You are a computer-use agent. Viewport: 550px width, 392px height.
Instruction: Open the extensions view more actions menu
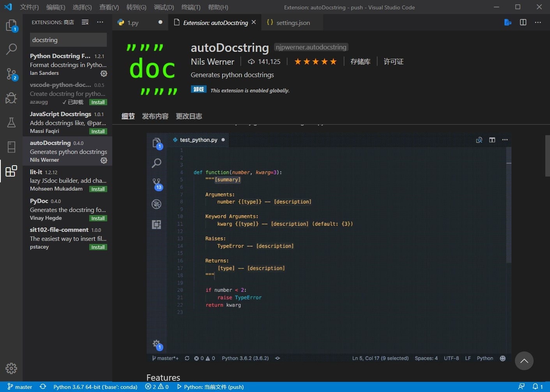[100, 22]
